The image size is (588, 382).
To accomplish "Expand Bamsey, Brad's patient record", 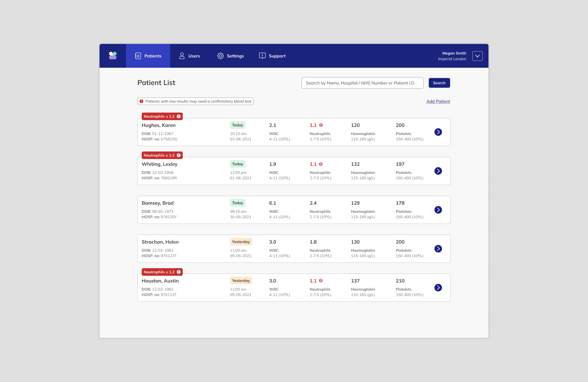I will pos(438,210).
